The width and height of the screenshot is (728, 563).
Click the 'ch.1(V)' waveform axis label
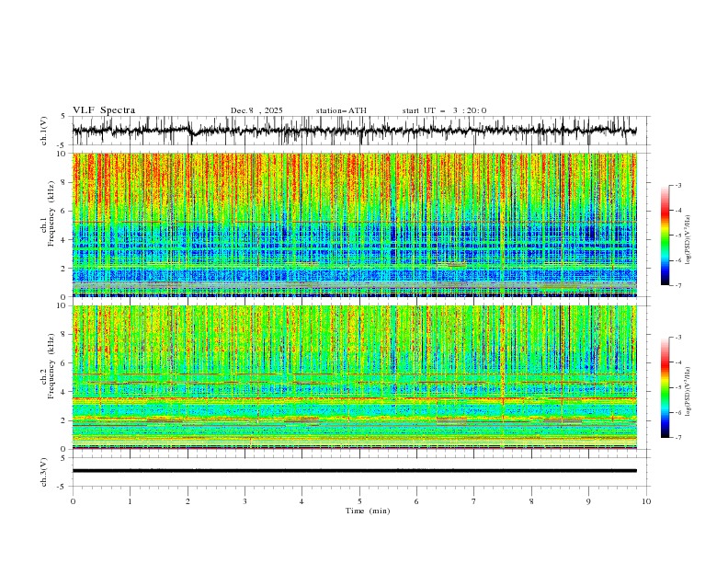44,131
